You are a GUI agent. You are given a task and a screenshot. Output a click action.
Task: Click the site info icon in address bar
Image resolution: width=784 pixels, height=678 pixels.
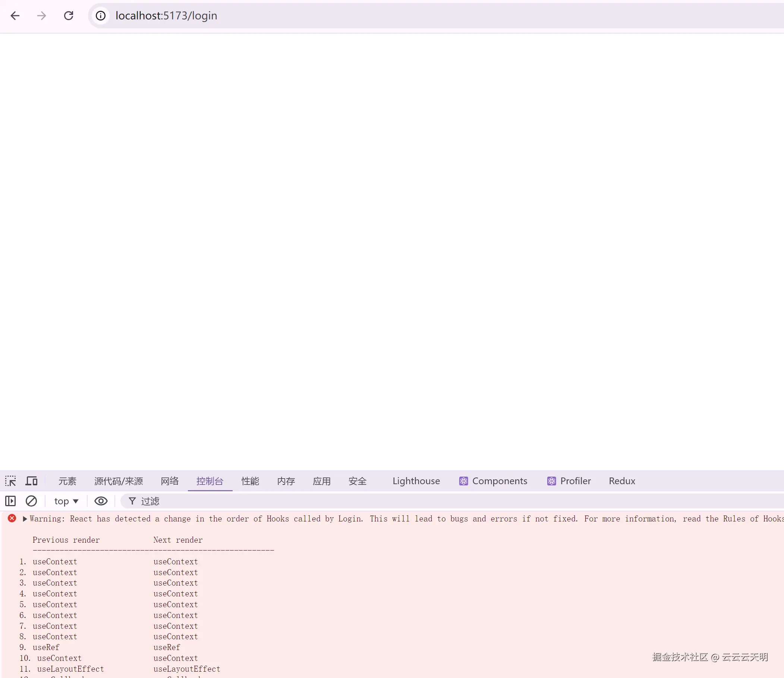[x=100, y=16]
